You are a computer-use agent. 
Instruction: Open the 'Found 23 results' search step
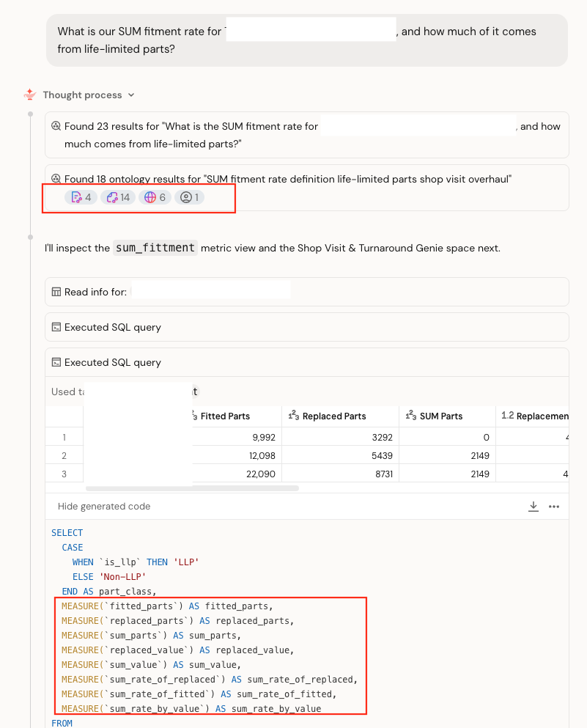307,135
